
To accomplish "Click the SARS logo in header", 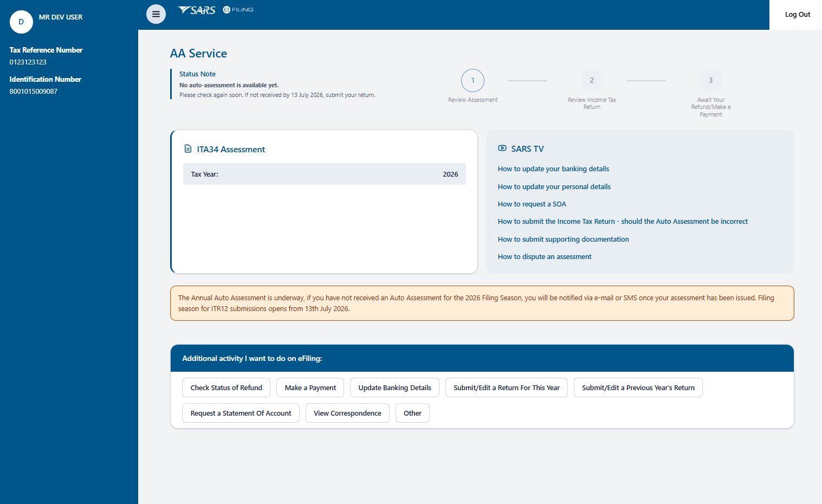I will point(197,10).
